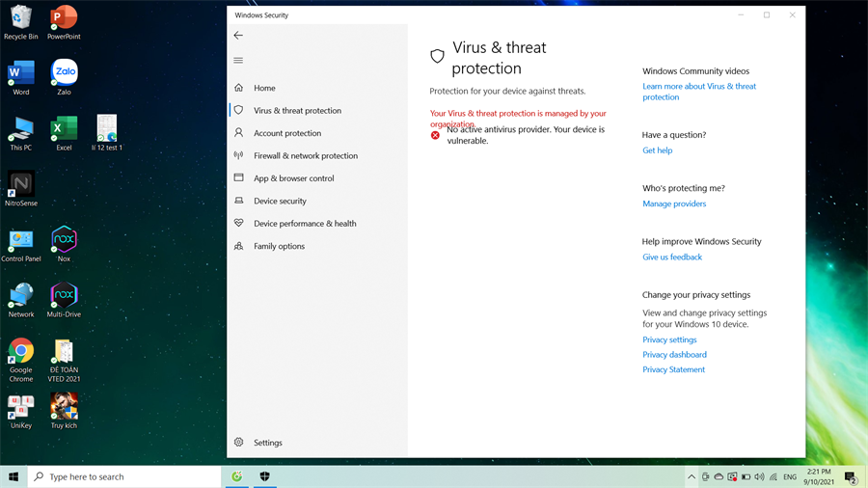Screen dimensions: 868x488
Task: Click the Home house icon
Action: pos(238,88)
